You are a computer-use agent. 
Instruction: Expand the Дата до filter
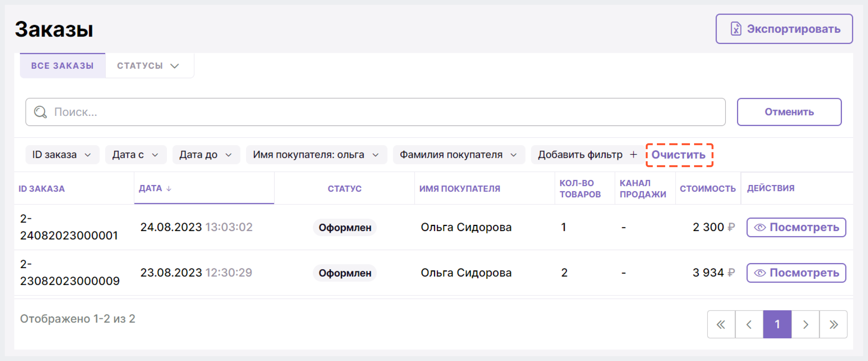click(206, 155)
